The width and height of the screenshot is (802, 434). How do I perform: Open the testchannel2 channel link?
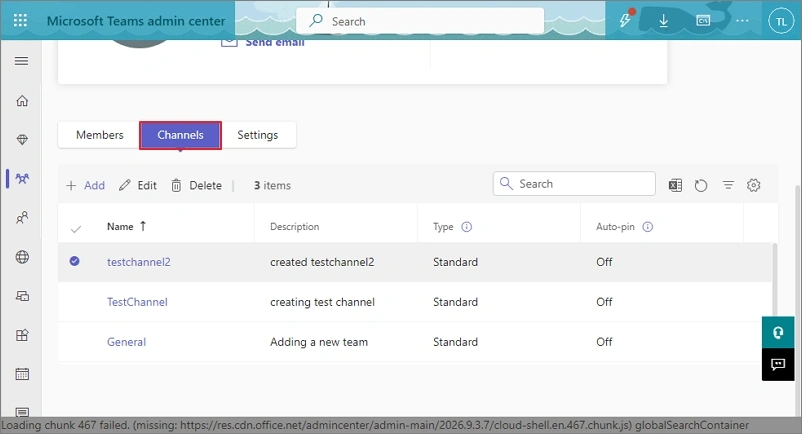[139, 262]
